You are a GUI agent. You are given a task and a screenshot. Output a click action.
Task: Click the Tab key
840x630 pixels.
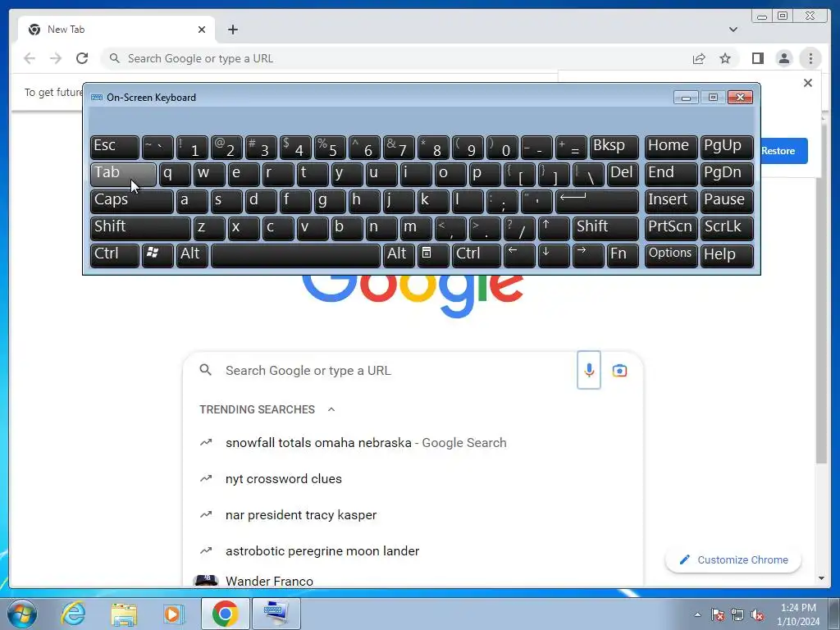pyautogui.click(x=123, y=174)
